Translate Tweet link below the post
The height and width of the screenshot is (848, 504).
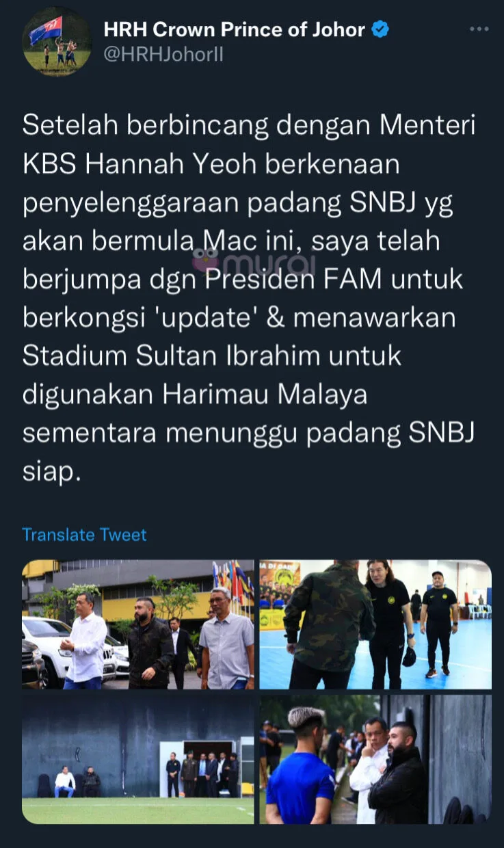[84, 535]
